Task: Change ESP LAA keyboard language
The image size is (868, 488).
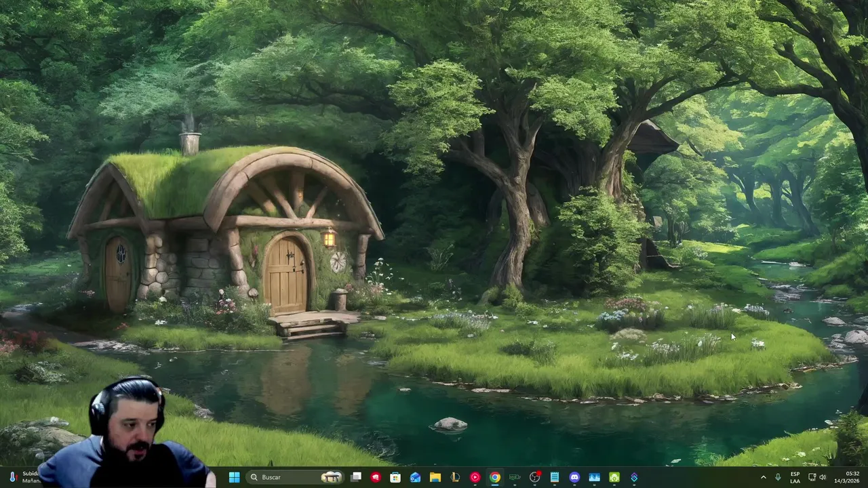Action: point(795,477)
